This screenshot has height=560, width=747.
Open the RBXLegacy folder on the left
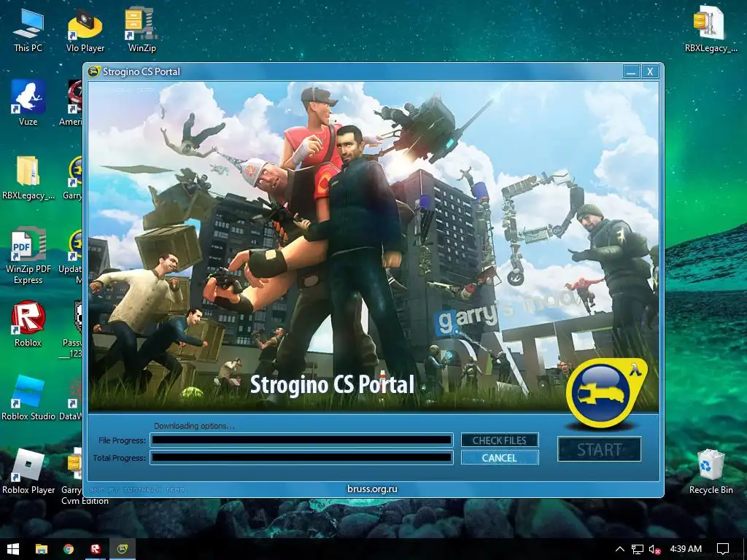[x=28, y=177]
